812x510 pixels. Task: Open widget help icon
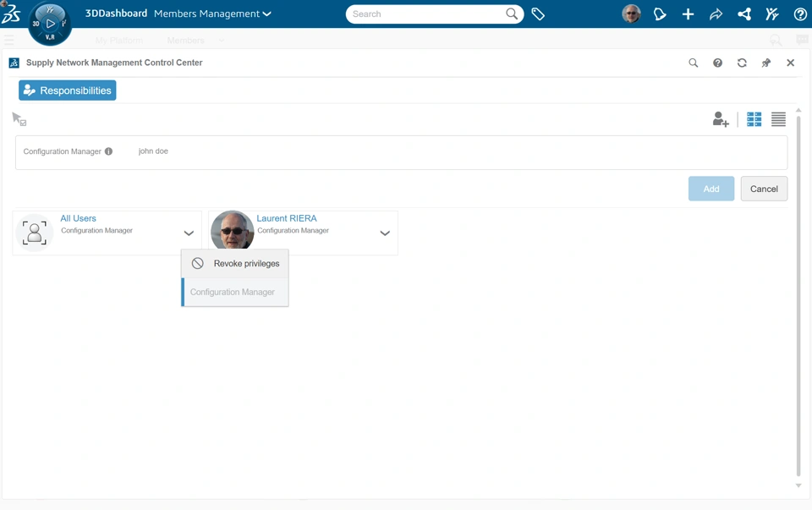coord(718,63)
